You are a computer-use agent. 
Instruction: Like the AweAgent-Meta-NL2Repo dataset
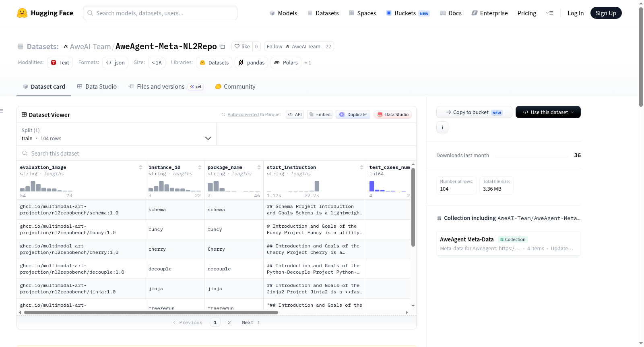click(x=242, y=46)
